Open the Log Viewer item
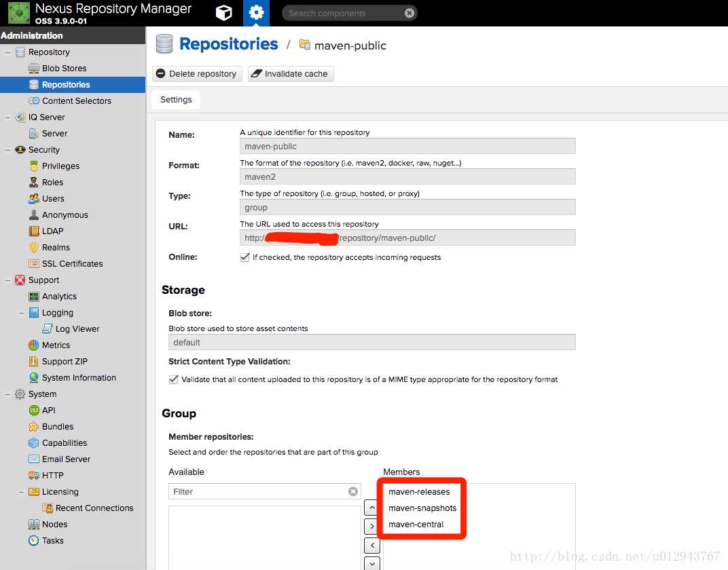 77,329
